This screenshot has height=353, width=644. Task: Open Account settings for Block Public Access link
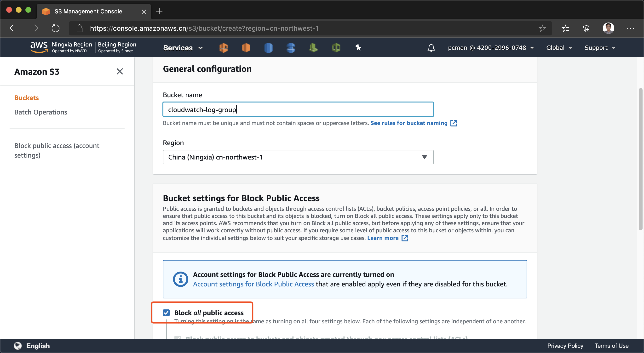click(x=253, y=284)
